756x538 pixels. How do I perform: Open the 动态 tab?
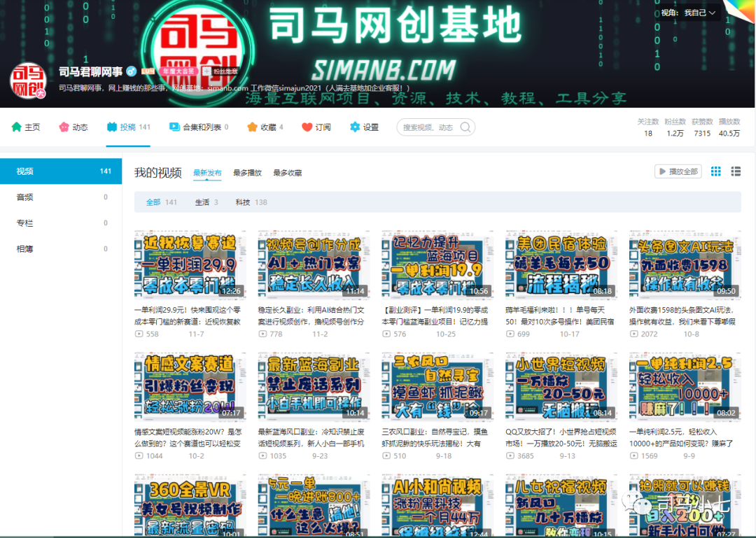(x=73, y=127)
